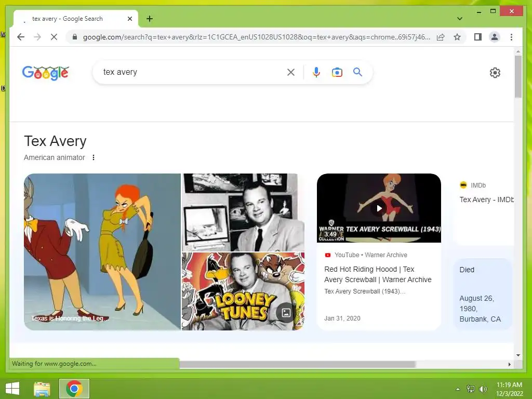Share this page icon in address bar
The width and height of the screenshot is (532, 399).
pyautogui.click(x=441, y=37)
